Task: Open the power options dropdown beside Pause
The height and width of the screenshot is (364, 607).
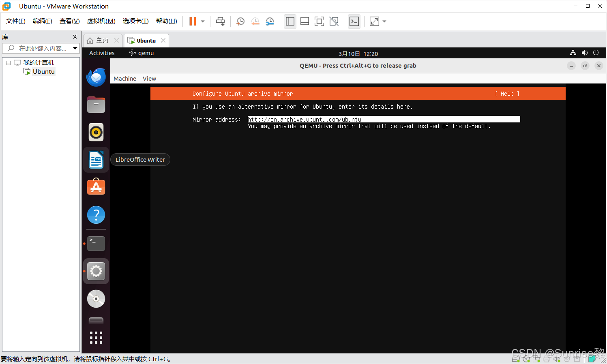Action: [x=203, y=21]
